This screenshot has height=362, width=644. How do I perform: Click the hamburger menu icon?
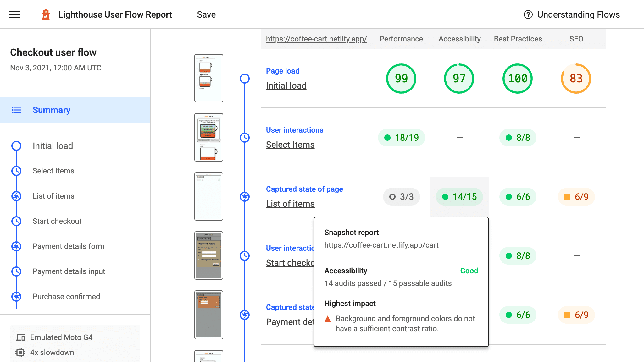click(14, 14)
